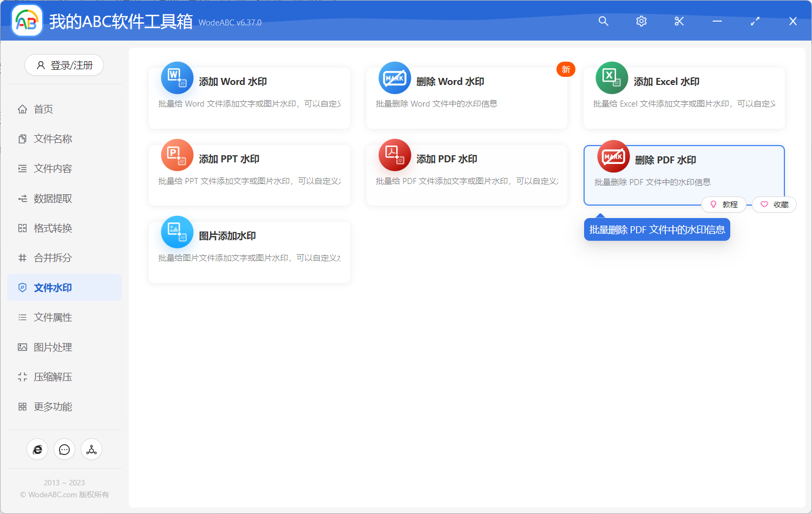Open the 删除 PDF 水印 tool title
Screen dimensions: 812x514
click(665, 160)
